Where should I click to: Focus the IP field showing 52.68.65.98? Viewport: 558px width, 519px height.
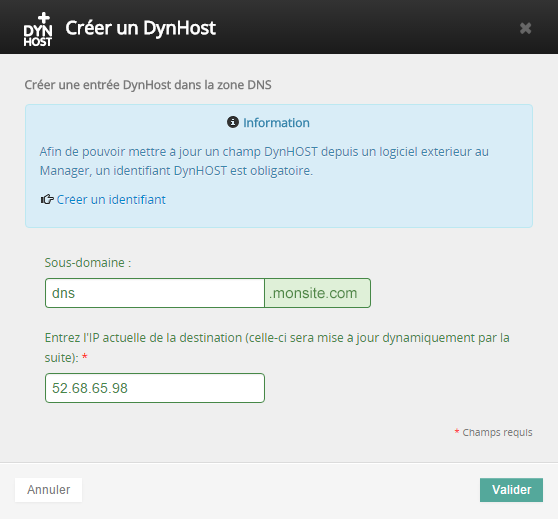tap(155, 388)
